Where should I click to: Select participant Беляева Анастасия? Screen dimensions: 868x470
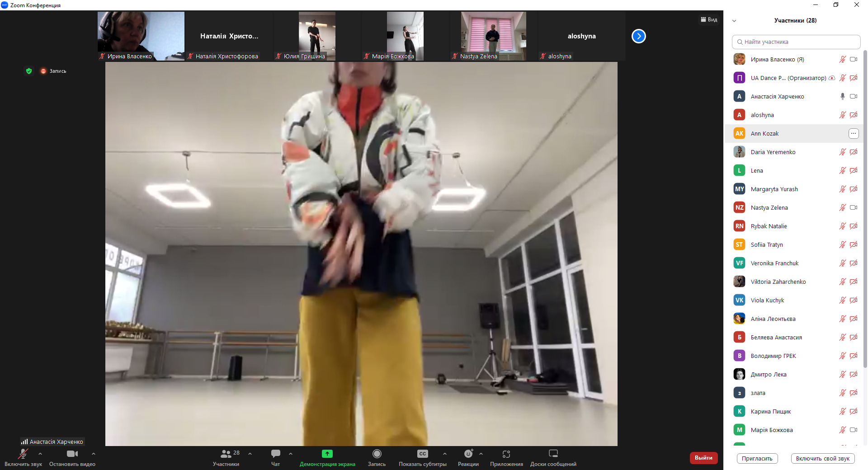794,337
